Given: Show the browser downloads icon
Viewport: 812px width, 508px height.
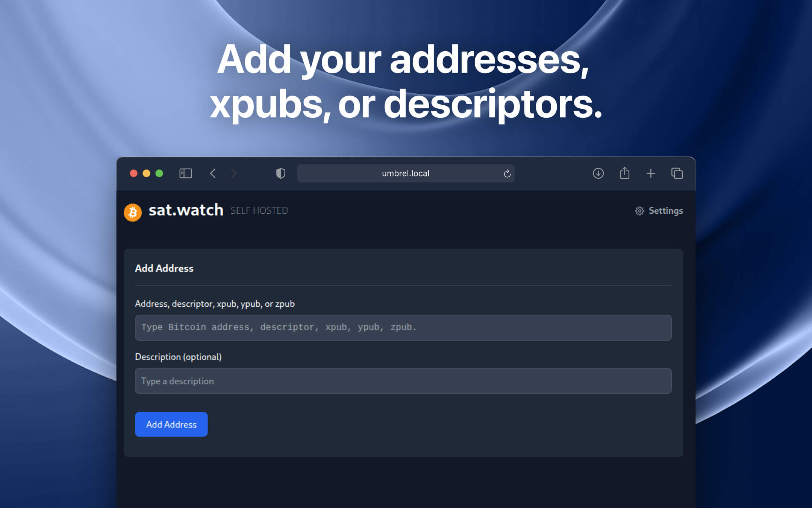Looking at the screenshot, I should (598, 173).
